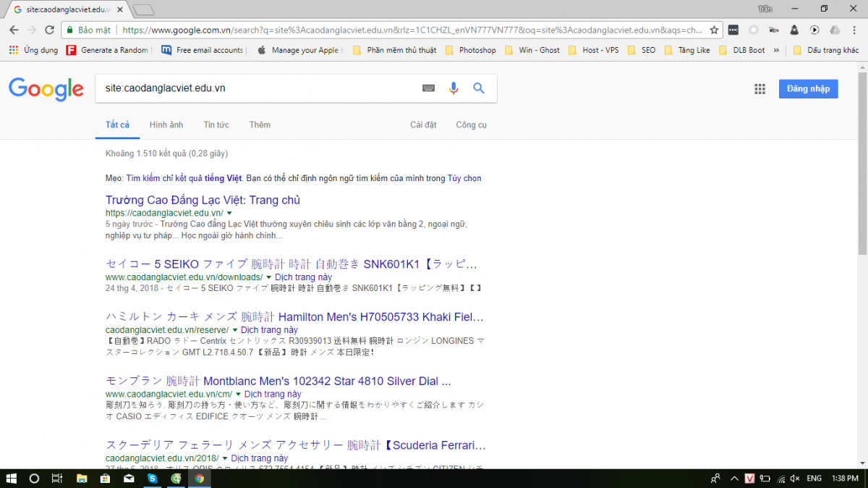Open Skype from the taskbar
Screen dimensions: 868x488
pyautogui.click(x=153, y=478)
